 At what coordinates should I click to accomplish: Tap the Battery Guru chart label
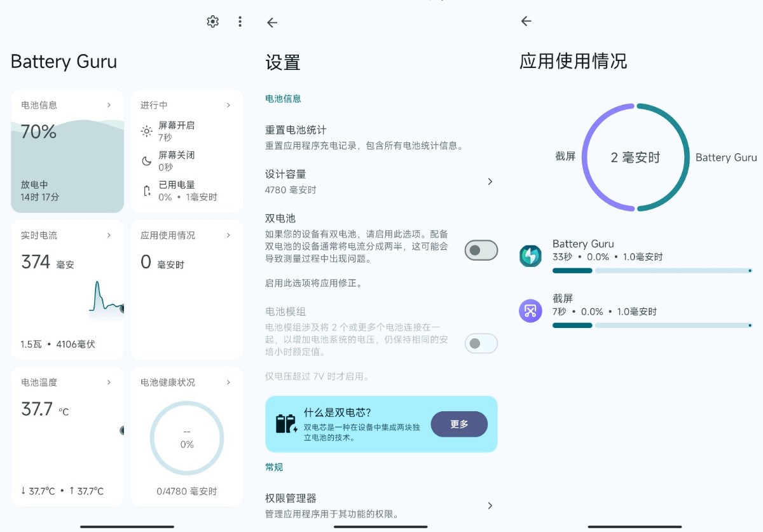coord(726,158)
